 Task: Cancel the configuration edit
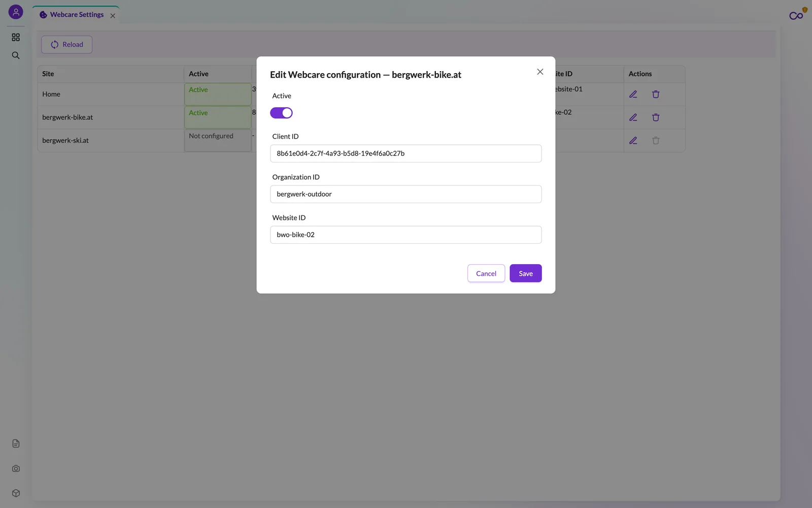pos(486,273)
